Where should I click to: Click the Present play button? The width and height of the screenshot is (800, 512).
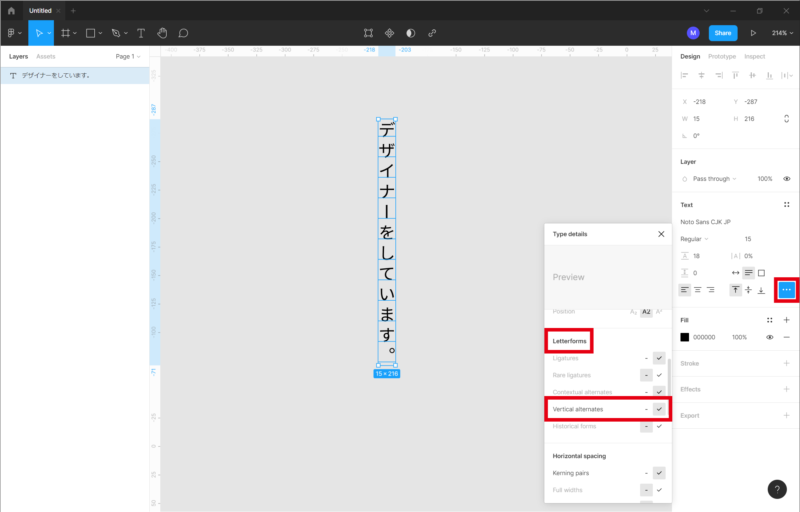[753, 33]
